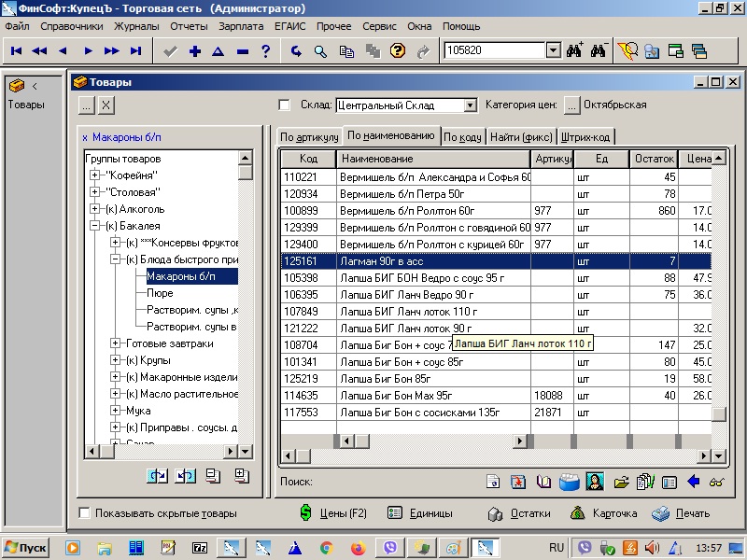The height and width of the screenshot is (560, 747).
Task: Click product table scroll-down arrow
Action: 718,456
